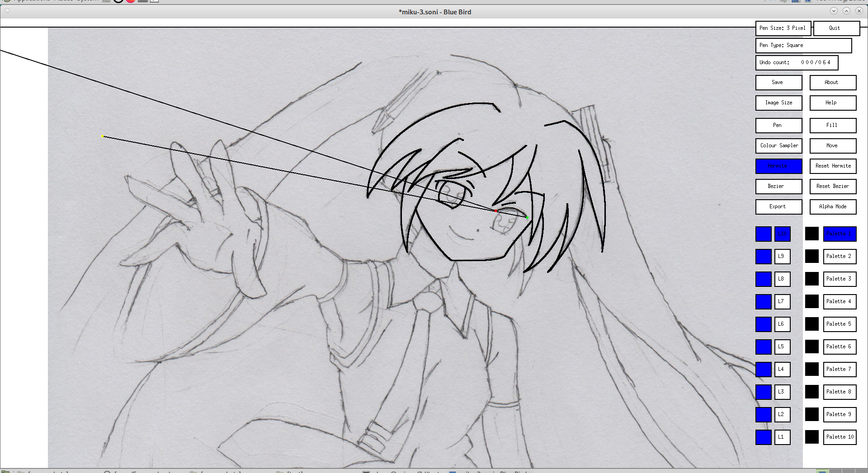Select the highlighted L10 layer button
Viewport: 868px width, 473px height.
click(x=783, y=234)
